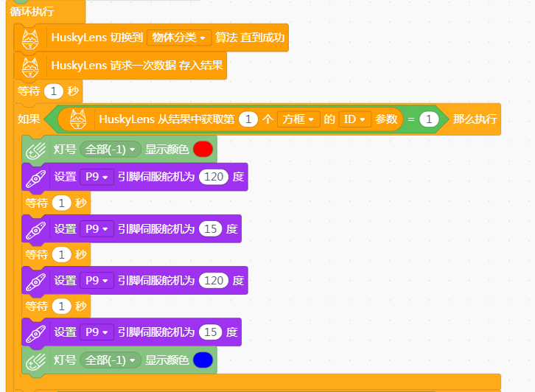
Task: Edit result index value in HuskyLens condition
Action: (x=248, y=119)
